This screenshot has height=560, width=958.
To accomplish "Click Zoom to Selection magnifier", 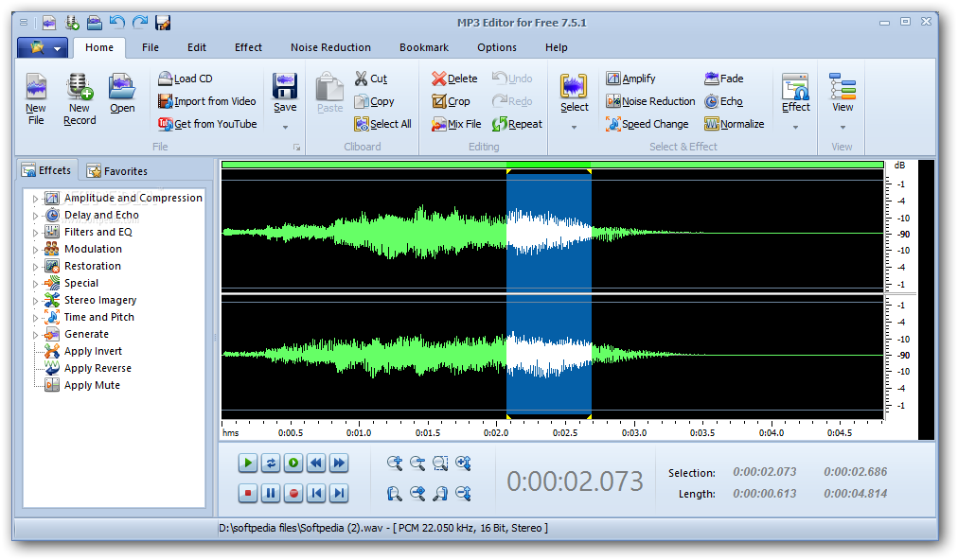I will tap(440, 463).
